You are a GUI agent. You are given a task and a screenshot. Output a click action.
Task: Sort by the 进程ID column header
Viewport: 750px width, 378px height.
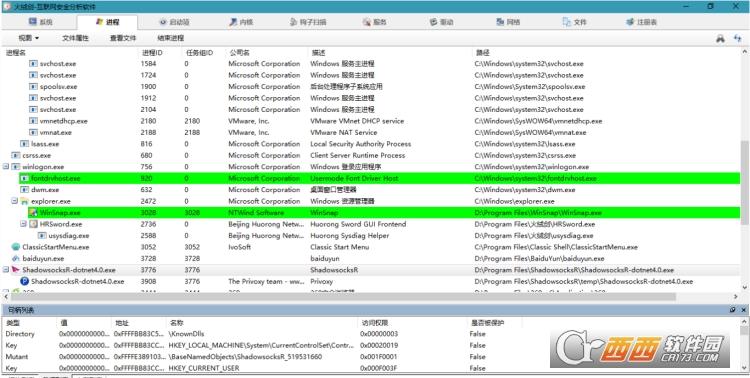tap(152, 53)
